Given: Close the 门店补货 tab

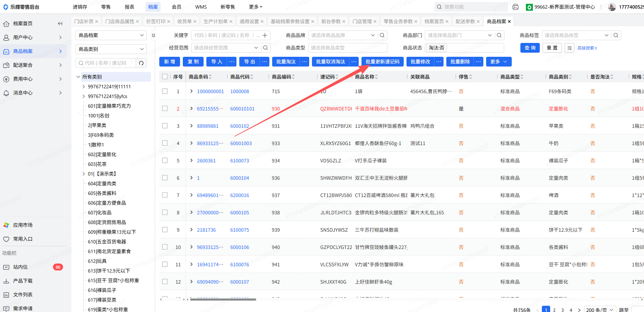Looking at the screenshot, I should 97,21.
